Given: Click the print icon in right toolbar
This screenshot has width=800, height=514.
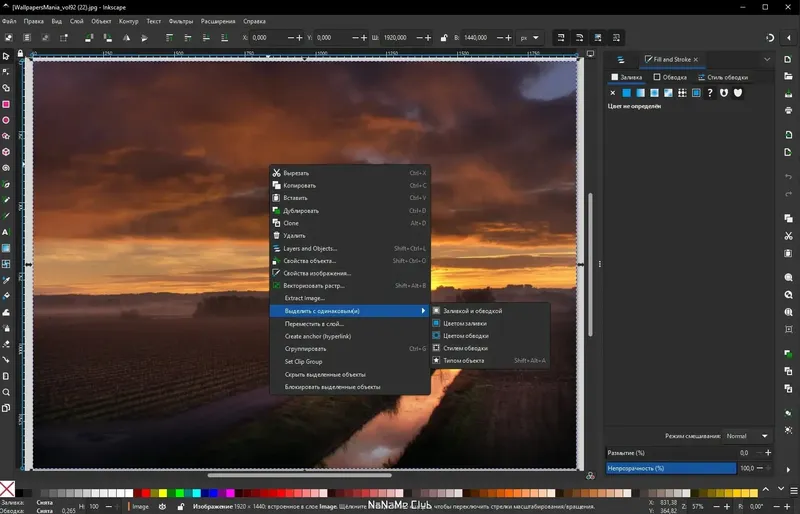Looking at the screenshot, I should (x=788, y=108).
